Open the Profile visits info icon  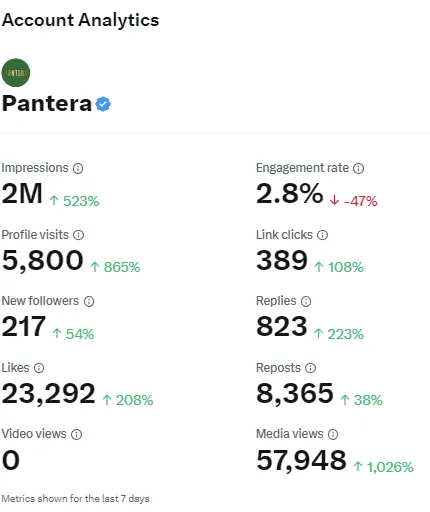point(78,235)
